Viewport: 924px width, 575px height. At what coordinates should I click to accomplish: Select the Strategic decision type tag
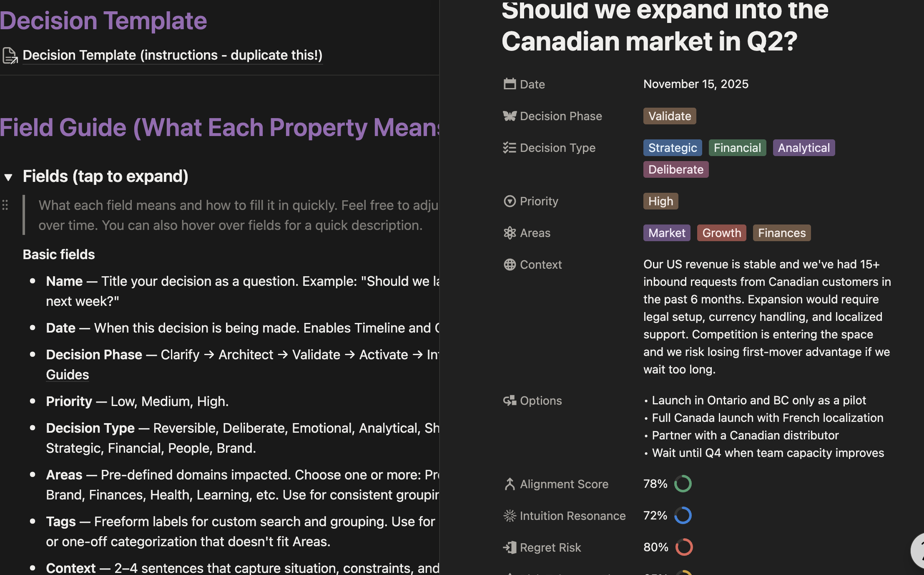coord(672,148)
